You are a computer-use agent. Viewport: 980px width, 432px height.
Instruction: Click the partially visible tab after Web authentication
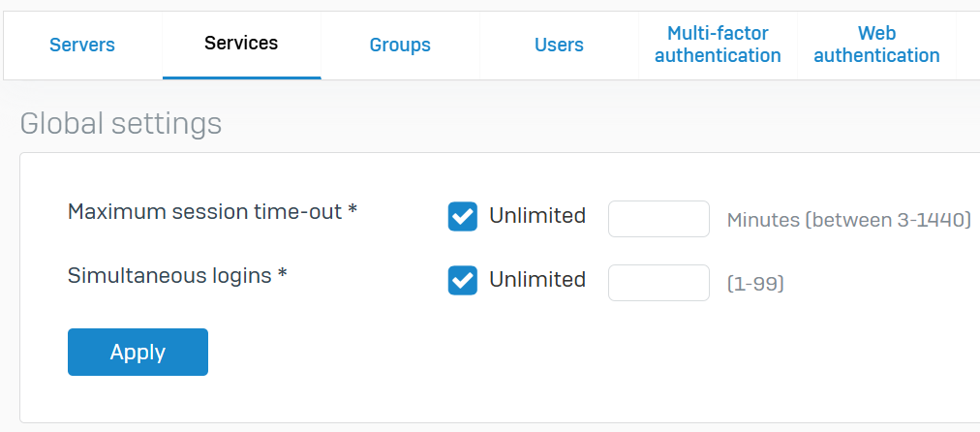click(968, 45)
